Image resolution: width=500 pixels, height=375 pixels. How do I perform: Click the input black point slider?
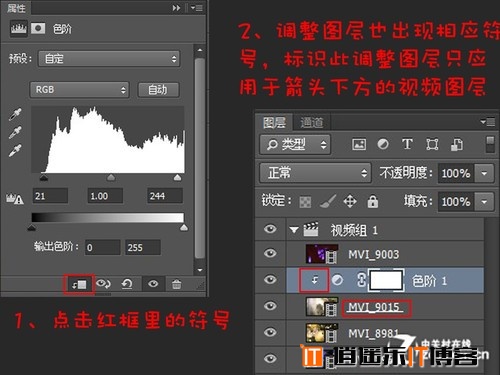coord(44,178)
